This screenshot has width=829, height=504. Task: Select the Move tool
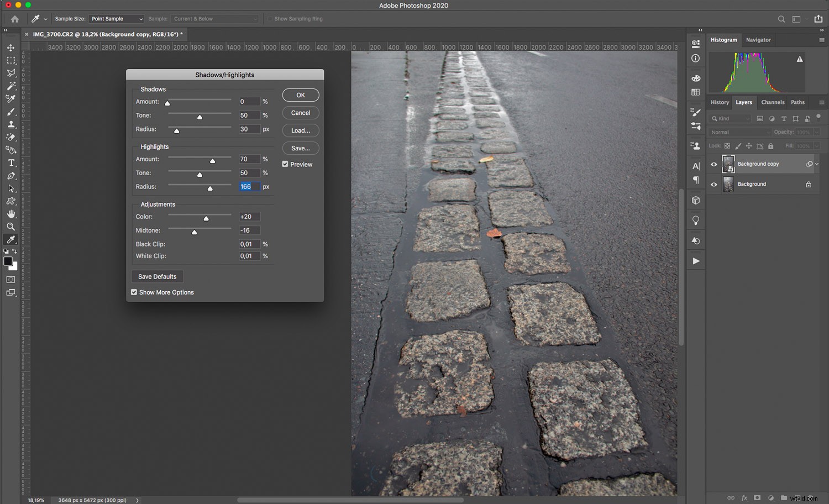pos(10,48)
